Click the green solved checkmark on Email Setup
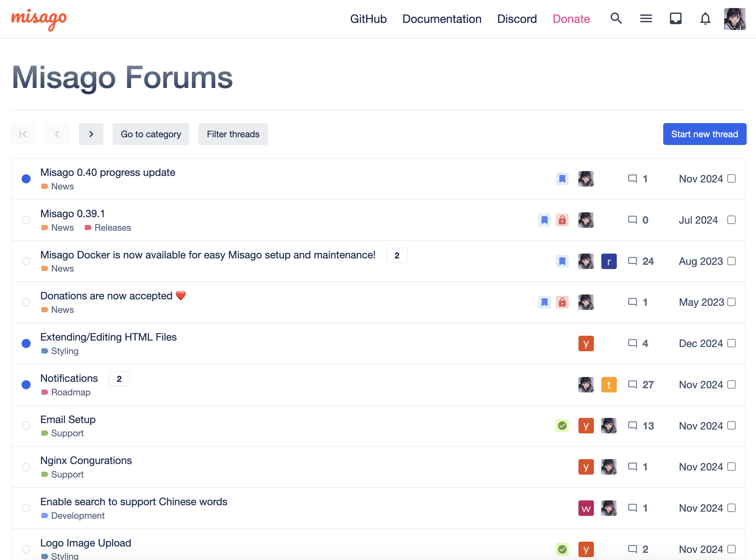 point(562,426)
